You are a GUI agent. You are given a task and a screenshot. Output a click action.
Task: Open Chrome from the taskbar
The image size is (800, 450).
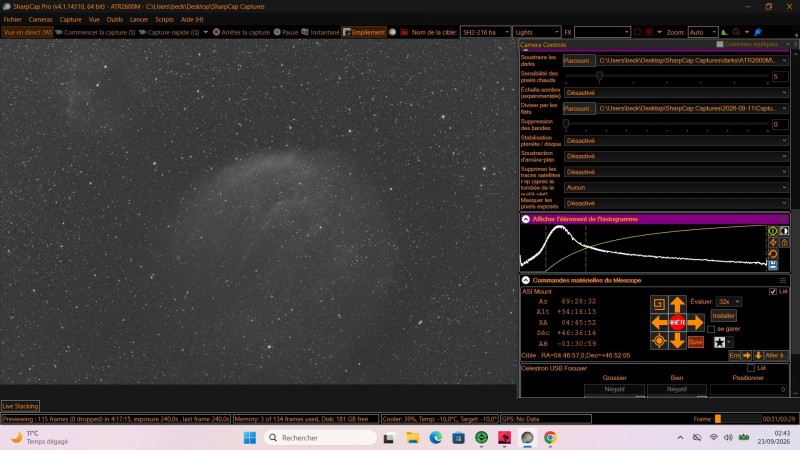coord(549,438)
